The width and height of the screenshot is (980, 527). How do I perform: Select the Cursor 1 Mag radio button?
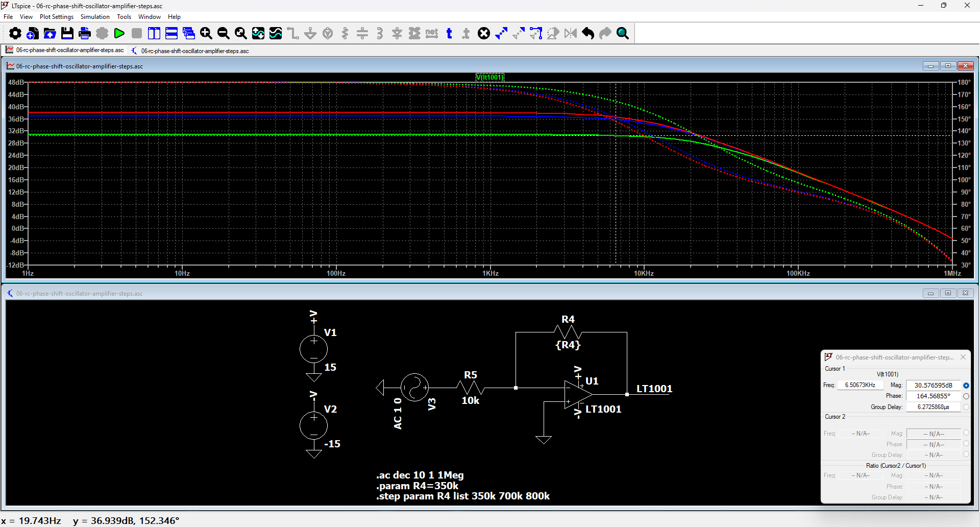coord(966,386)
